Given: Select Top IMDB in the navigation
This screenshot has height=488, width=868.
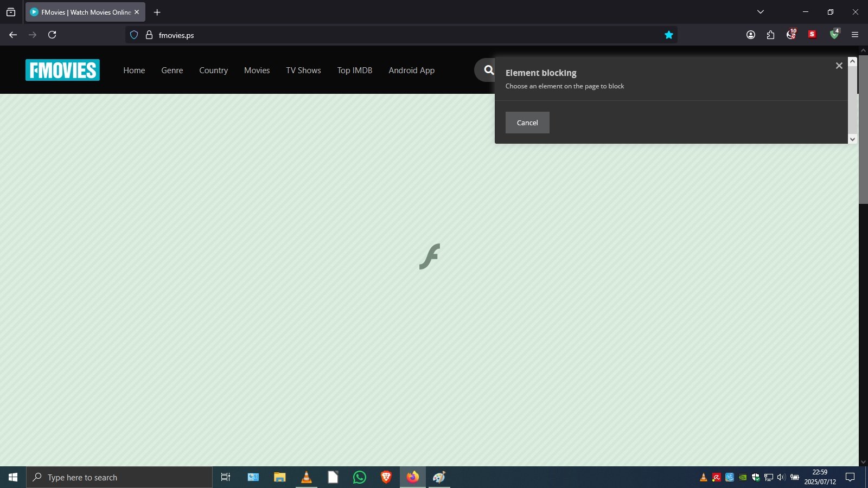Looking at the screenshot, I should (x=355, y=70).
